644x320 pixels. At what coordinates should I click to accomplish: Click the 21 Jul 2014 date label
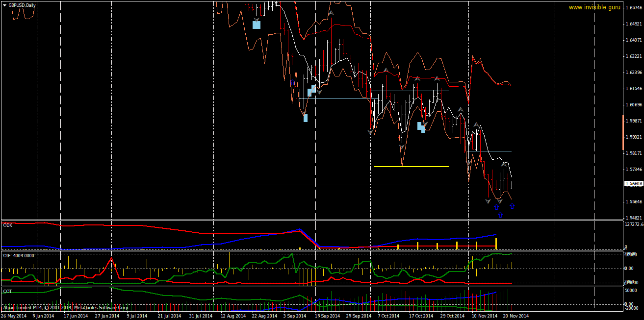[x=170, y=317]
